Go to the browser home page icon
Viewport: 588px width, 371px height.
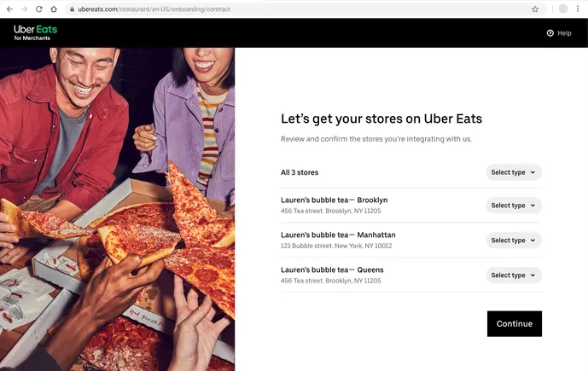pos(53,9)
